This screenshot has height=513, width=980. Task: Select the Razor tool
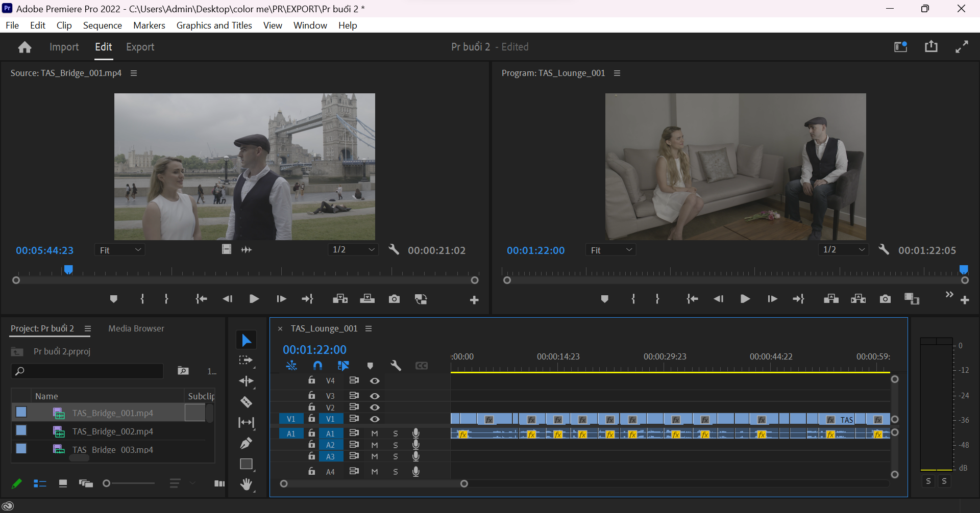(246, 402)
